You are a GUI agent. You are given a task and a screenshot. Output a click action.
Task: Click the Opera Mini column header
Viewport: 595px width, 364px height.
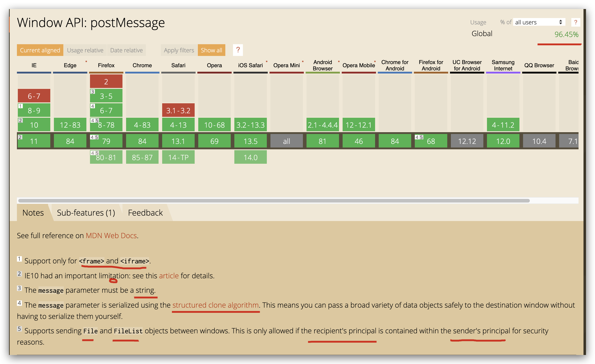coord(287,65)
